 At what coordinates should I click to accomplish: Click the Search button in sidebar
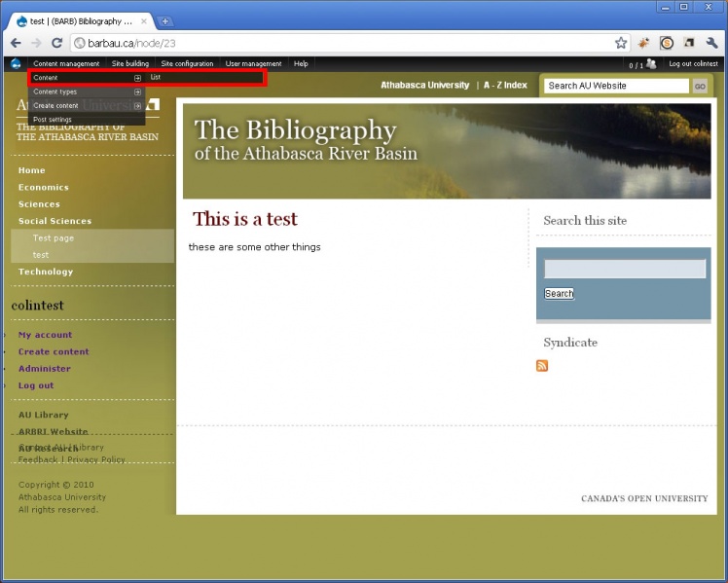(x=559, y=293)
